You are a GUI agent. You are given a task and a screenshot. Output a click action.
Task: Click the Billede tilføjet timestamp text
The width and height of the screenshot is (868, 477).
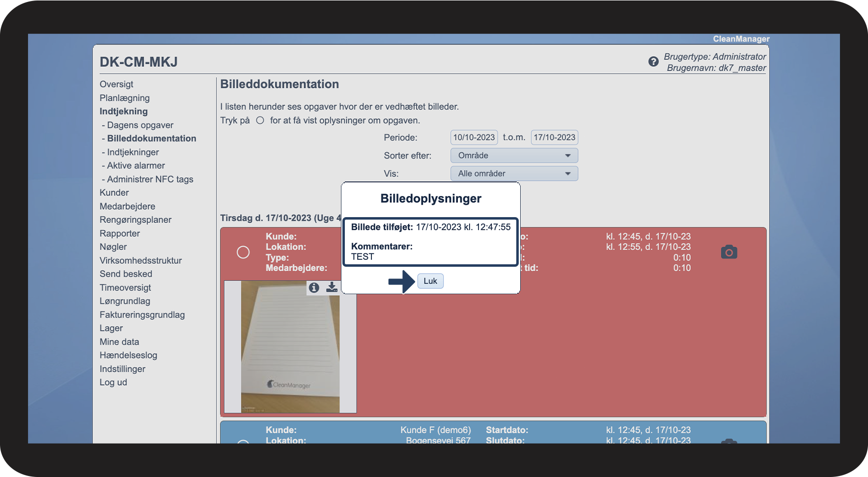[x=431, y=227]
